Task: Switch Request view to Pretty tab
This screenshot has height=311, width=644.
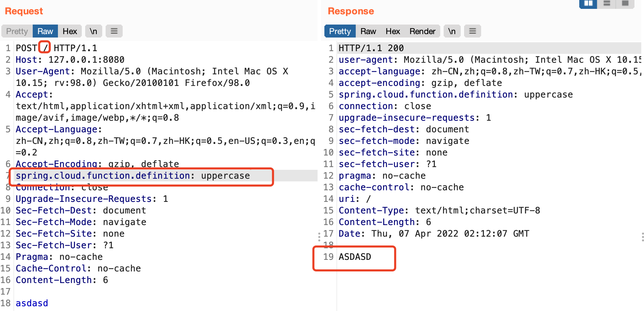Action: pos(17,31)
